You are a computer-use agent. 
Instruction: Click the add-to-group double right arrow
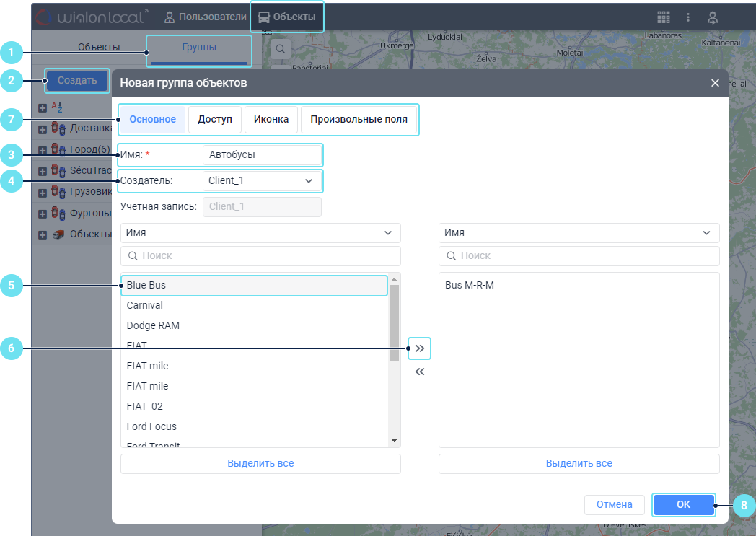[x=419, y=348]
